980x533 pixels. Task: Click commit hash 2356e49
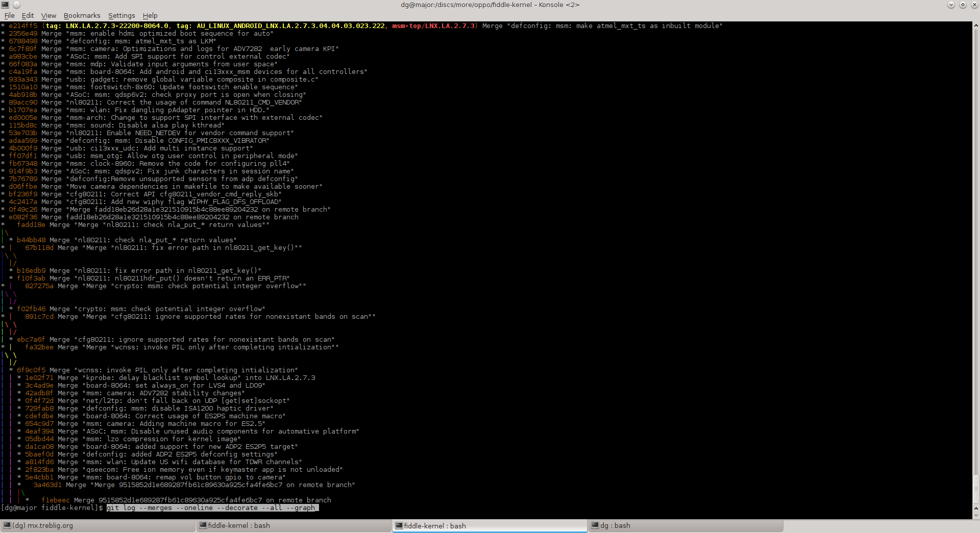click(x=23, y=33)
